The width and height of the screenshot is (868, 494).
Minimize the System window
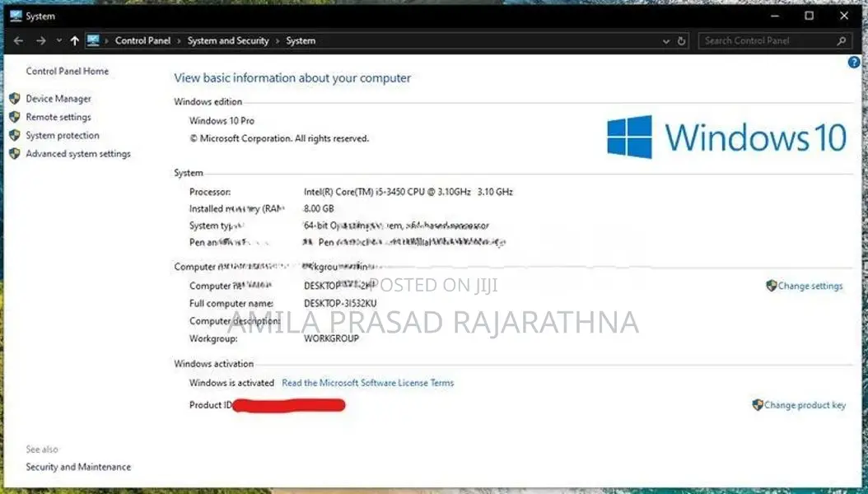(x=775, y=16)
